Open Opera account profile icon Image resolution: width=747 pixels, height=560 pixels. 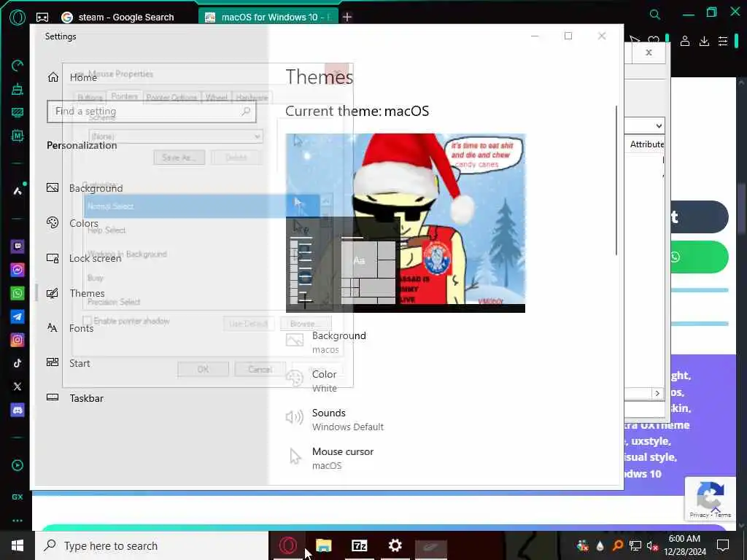click(x=684, y=42)
